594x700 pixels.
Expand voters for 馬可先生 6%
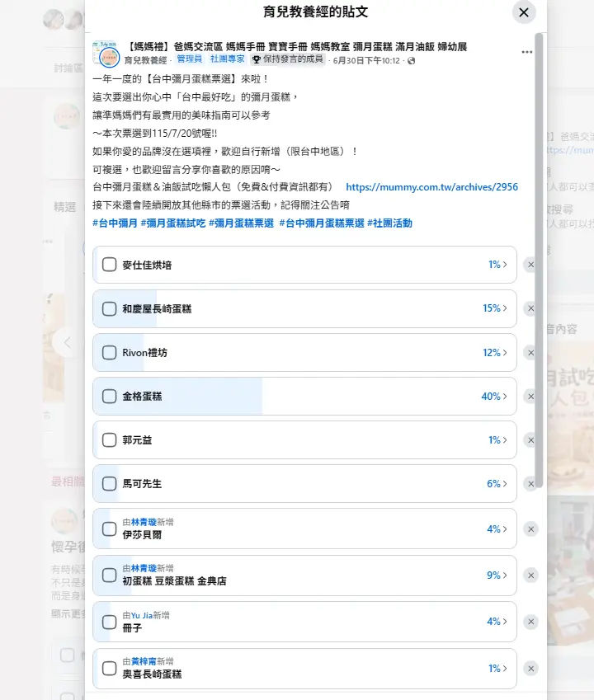coord(497,484)
